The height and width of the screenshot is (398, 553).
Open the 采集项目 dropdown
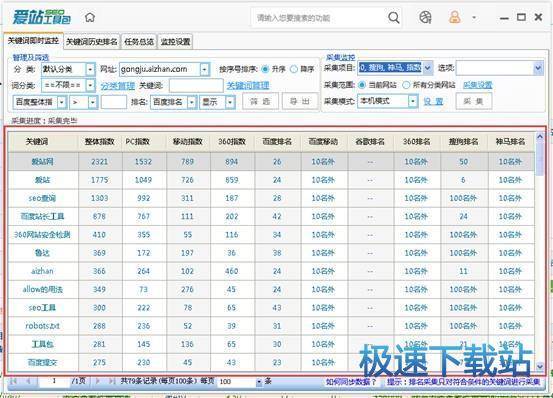[427, 67]
